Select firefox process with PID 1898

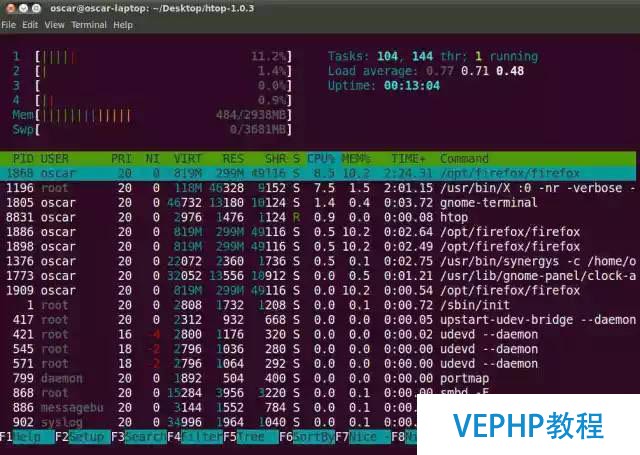tap(318, 246)
